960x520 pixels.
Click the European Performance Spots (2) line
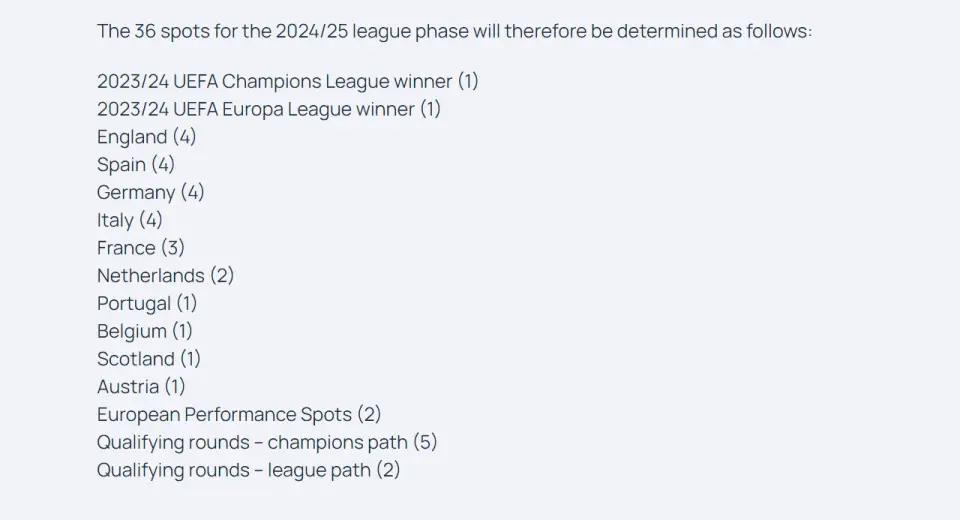pos(239,414)
